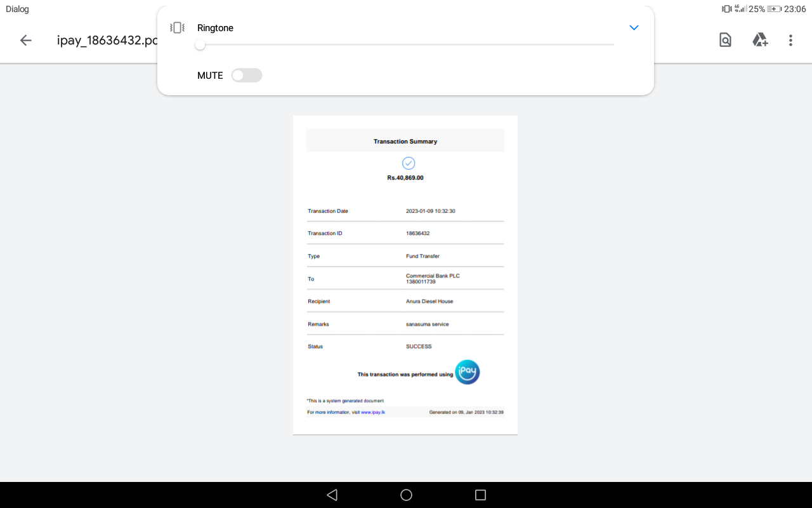Tap the battery indicator in status bar

774,9
